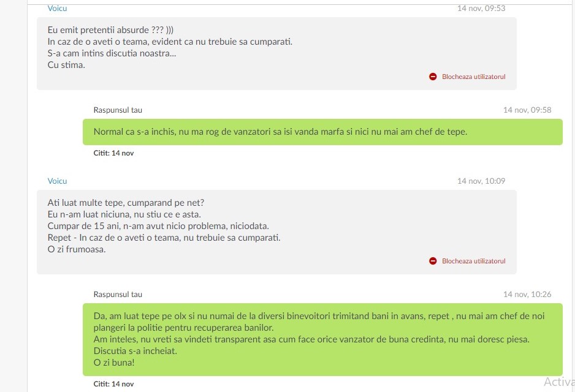Select the green 'Da, am luat tepe' reply bubble
The height and width of the screenshot is (392, 575).
pos(322,339)
